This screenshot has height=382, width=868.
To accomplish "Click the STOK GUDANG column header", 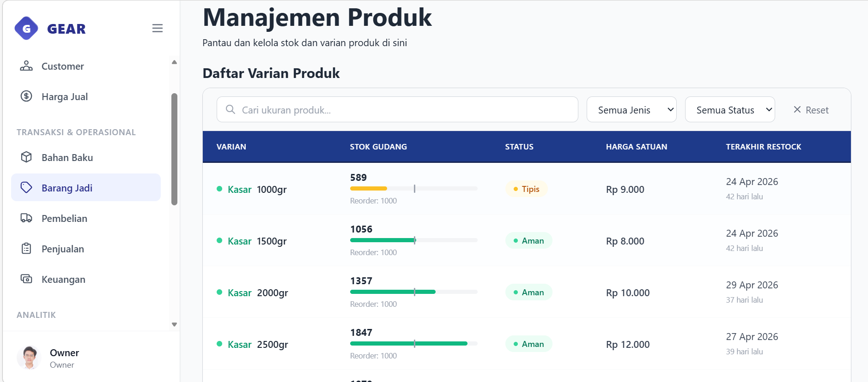I will coord(378,147).
